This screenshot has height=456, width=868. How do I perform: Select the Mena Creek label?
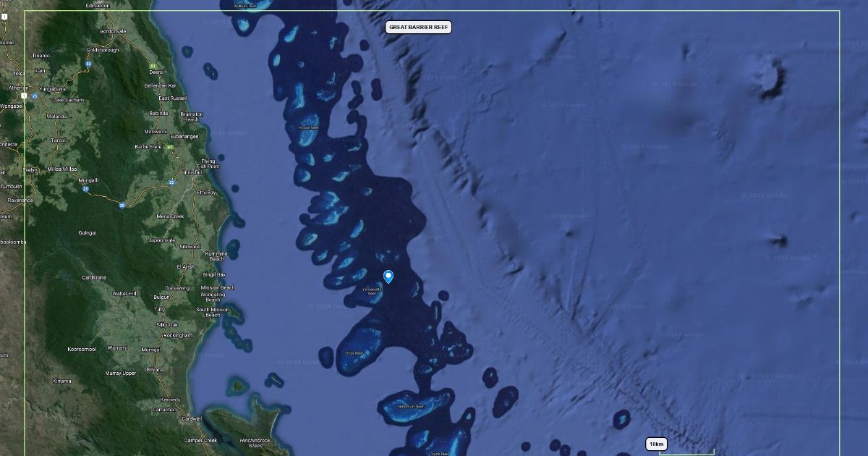[171, 216]
